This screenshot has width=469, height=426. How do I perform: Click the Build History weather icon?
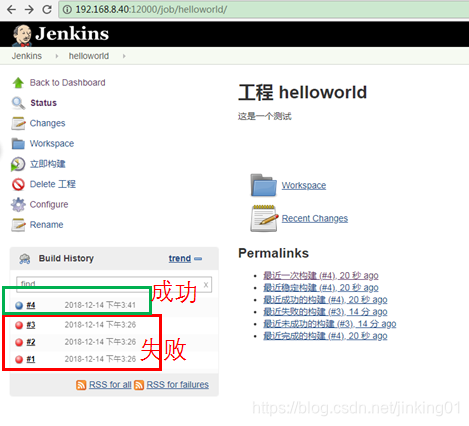pyautogui.click(x=25, y=259)
